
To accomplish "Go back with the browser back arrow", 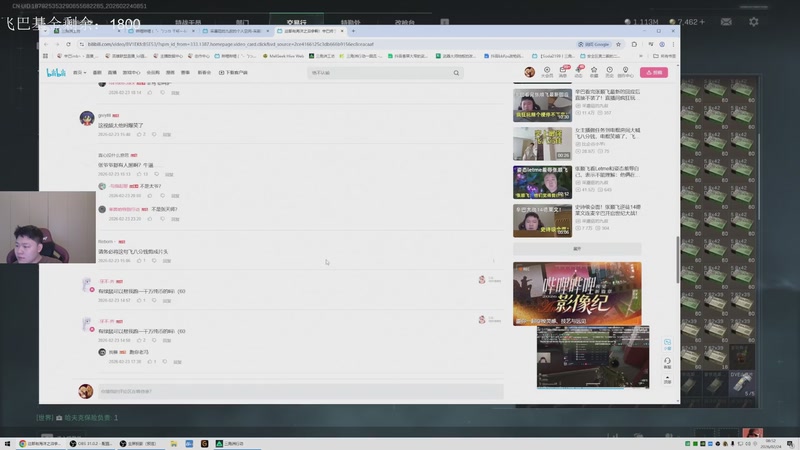I will [46, 44].
